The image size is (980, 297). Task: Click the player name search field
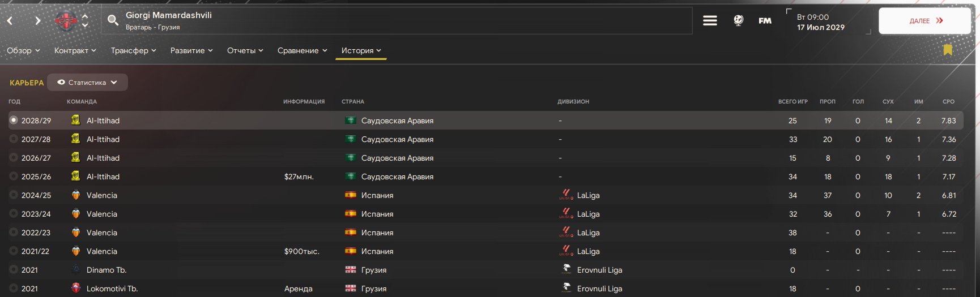(397, 21)
